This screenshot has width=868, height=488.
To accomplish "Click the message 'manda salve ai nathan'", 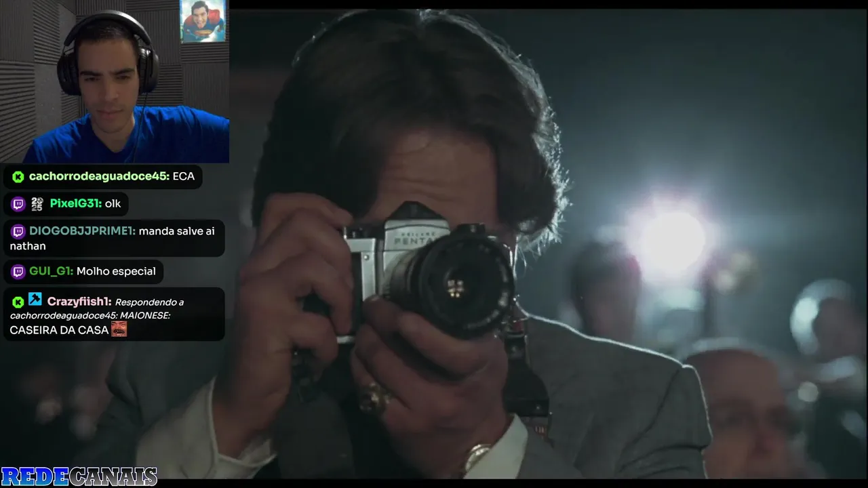I will coord(113,239).
